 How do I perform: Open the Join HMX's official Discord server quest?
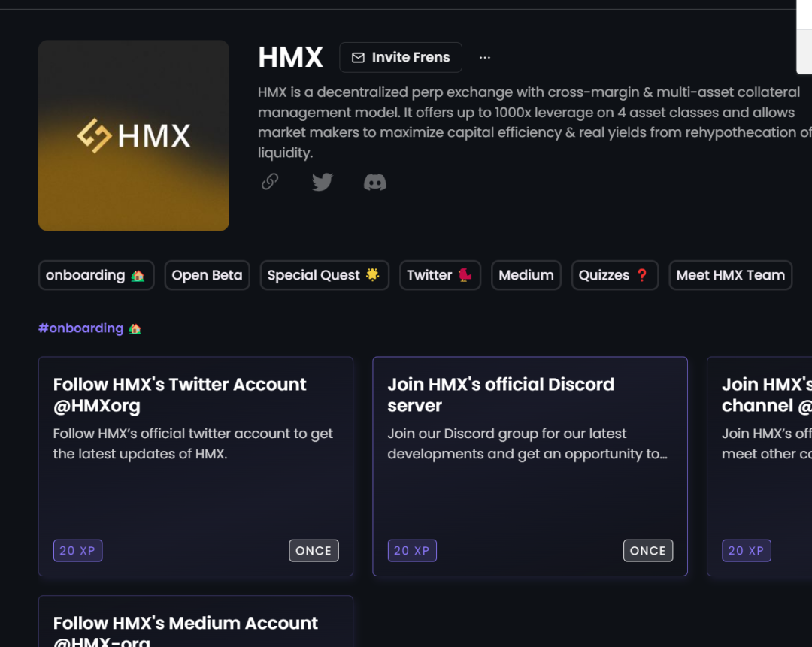[530, 467]
